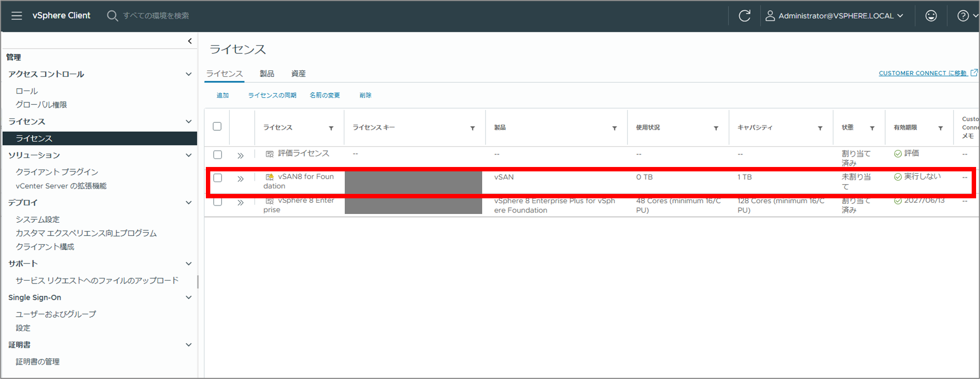Collapse the デプロイ section
The width and height of the screenshot is (980, 379).
[x=188, y=203]
